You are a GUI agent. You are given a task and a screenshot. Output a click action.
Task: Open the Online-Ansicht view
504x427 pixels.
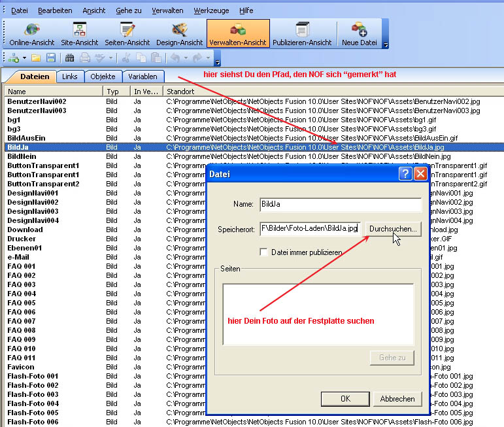[32, 34]
